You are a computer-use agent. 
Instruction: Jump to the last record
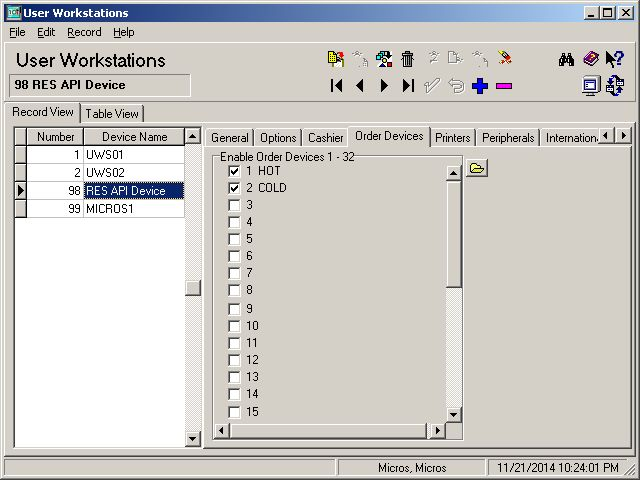[408, 86]
